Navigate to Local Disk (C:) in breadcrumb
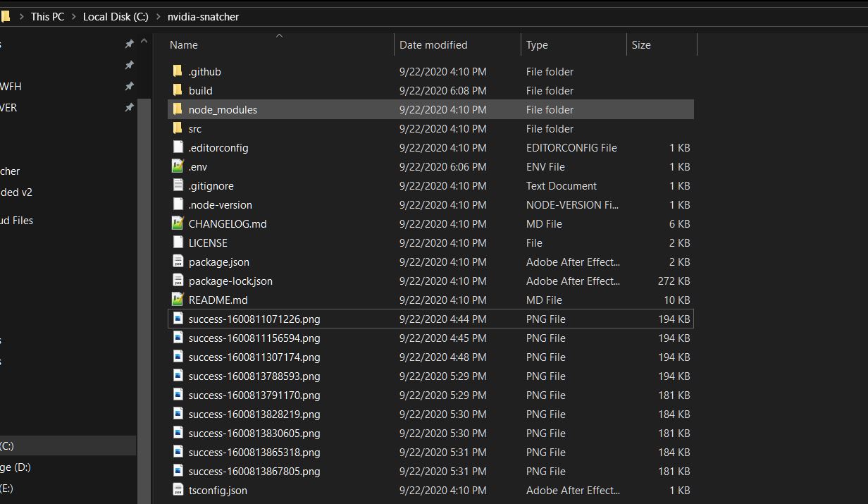Image resolution: width=868 pixels, height=504 pixels. coord(116,16)
